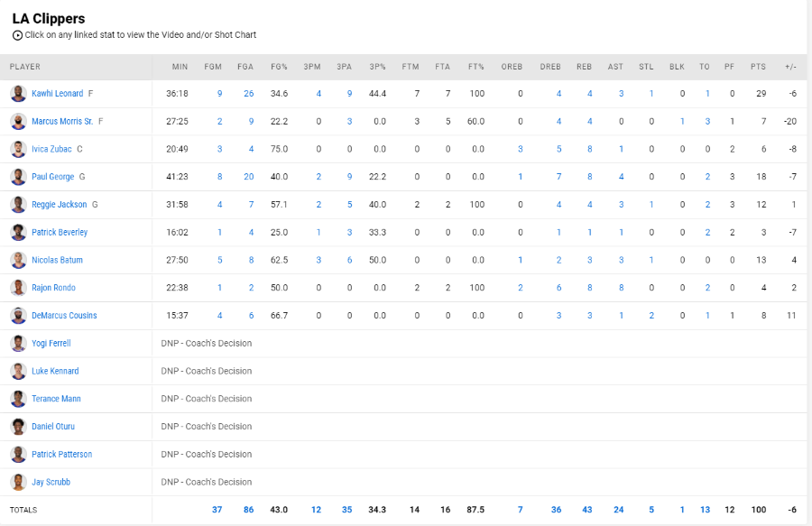Click Yogi Ferrell's DNP - Coach's Decision text
This screenshot has width=812, height=526.
coord(206,343)
